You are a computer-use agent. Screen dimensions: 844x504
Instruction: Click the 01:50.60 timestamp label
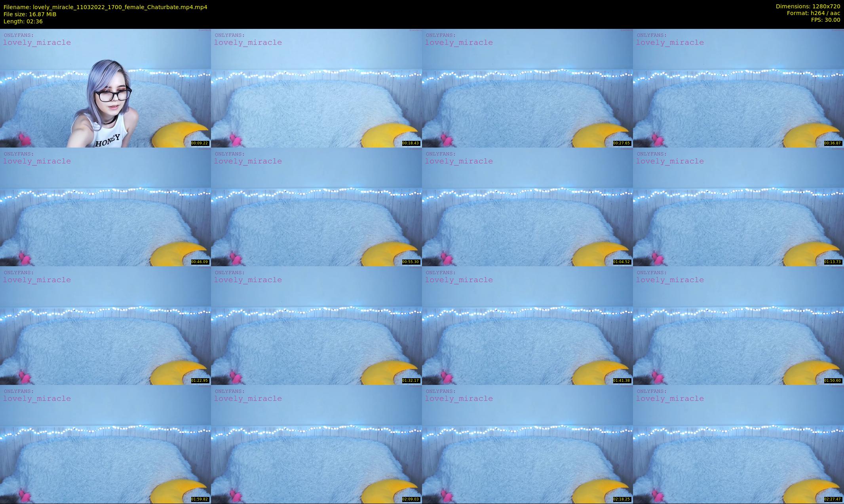click(833, 381)
